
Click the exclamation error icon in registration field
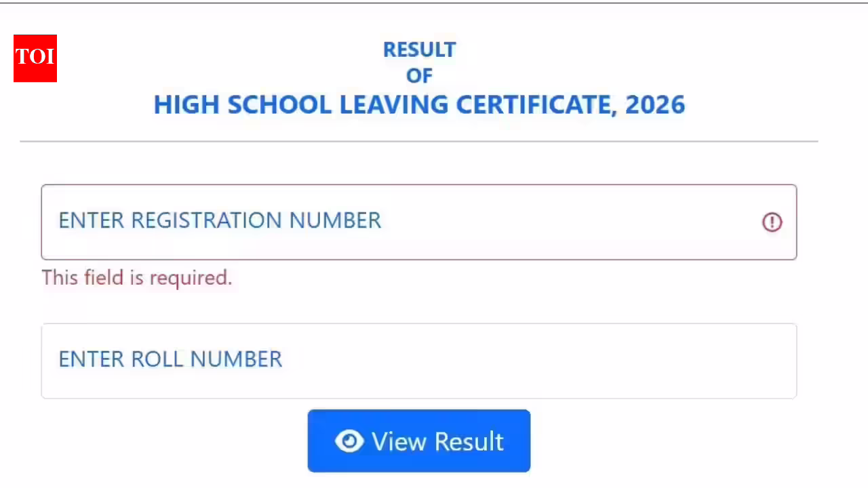772,222
